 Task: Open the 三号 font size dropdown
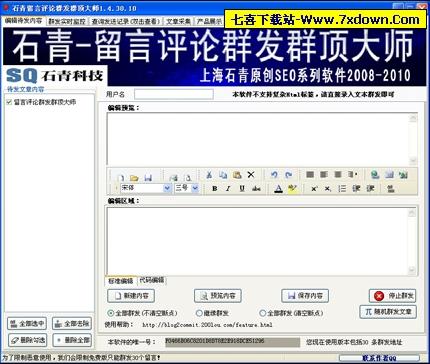[195, 188]
